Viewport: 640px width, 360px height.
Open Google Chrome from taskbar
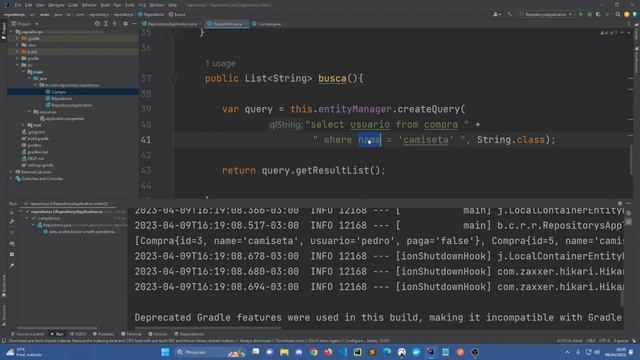[313, 352]
